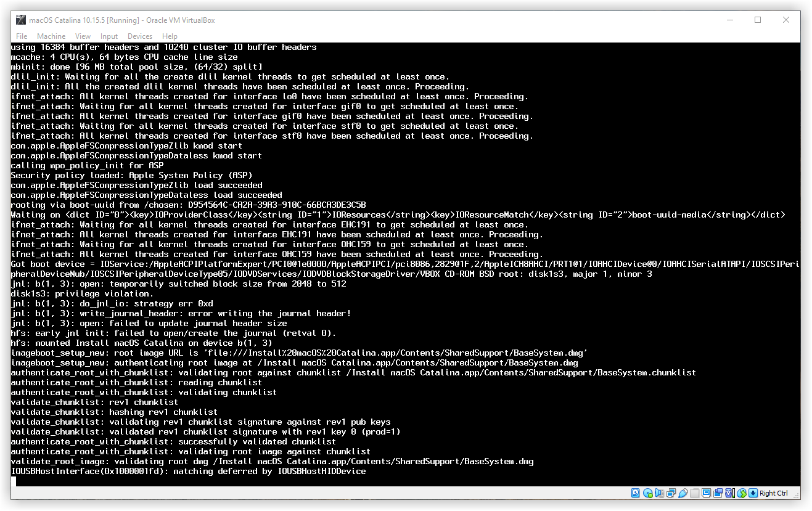The height and width of the screenshot is (511, 812).
Task: Click the Right Ctrl host key label
Action: tap(773, 493)
